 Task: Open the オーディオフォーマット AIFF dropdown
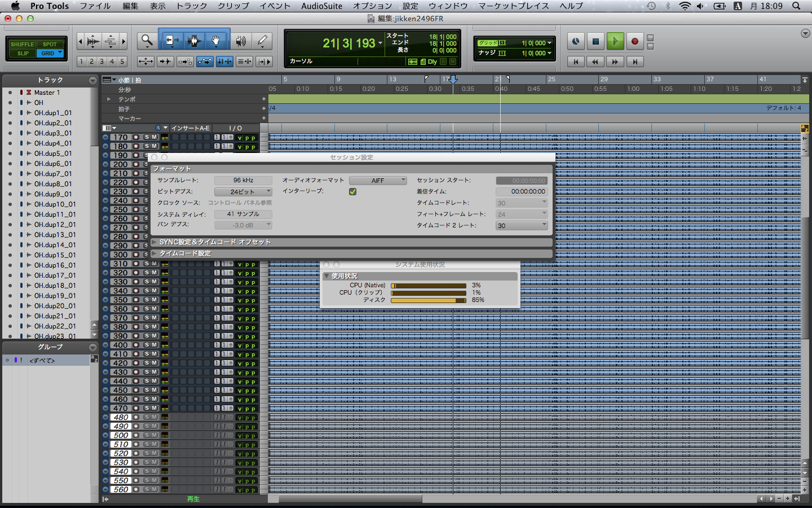378,181
